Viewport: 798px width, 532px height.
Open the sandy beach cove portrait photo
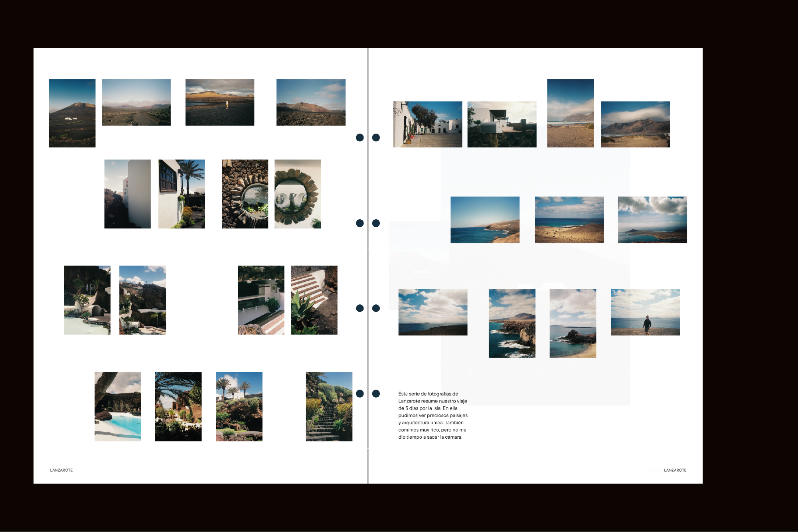tap(573, 323)
